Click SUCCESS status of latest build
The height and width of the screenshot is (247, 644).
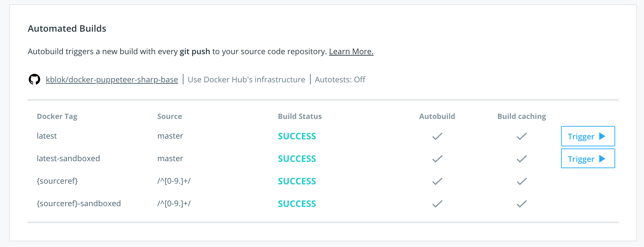(297, 136)
